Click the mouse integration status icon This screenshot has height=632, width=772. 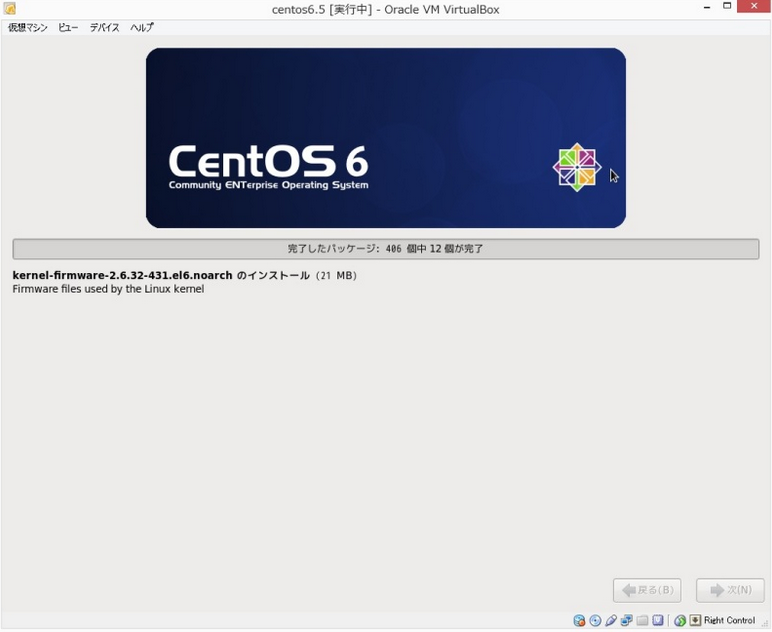point(680,620)
